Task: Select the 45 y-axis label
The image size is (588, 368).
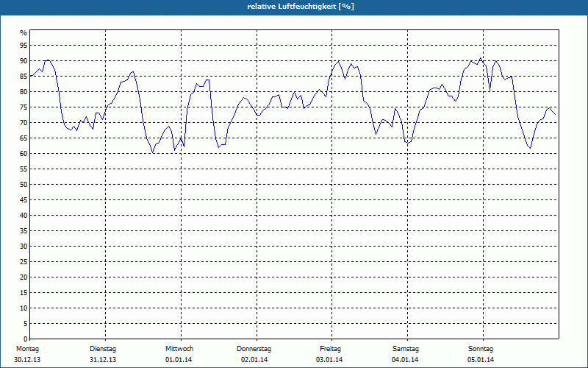Action: coord(24,200)
